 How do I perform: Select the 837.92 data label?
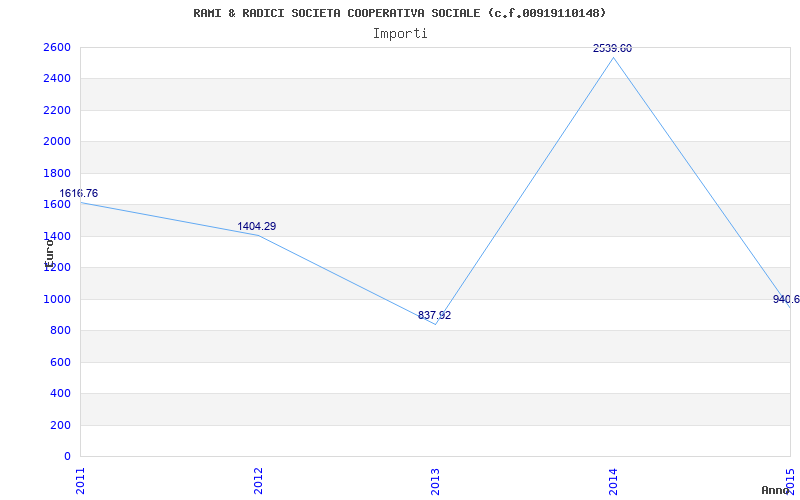[x=434, y=315]
